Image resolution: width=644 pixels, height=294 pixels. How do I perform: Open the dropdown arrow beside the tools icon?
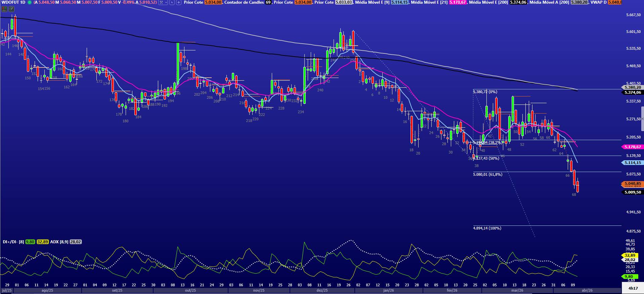[166, 2]
